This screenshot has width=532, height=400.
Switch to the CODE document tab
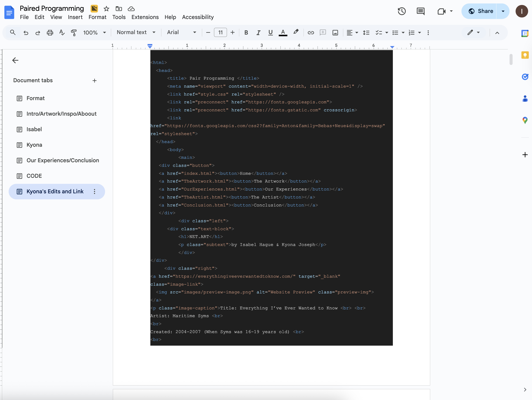34,176
